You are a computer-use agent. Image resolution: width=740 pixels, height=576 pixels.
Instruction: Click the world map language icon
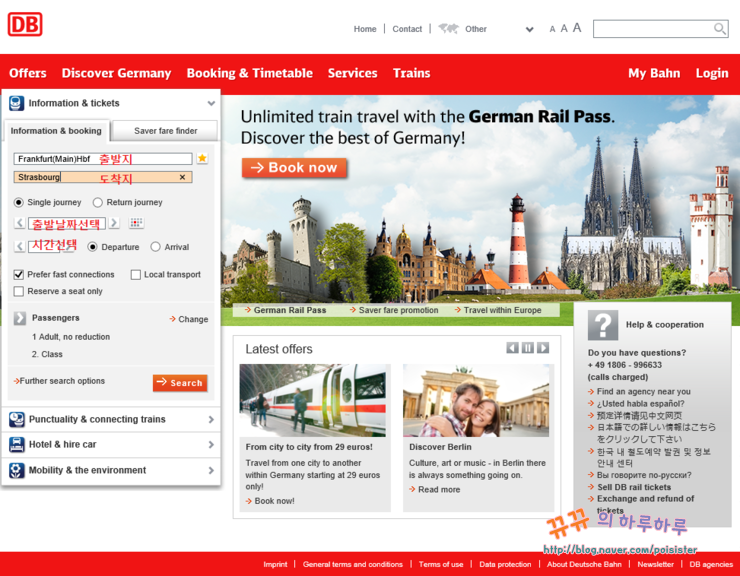[x=448, y=28]
